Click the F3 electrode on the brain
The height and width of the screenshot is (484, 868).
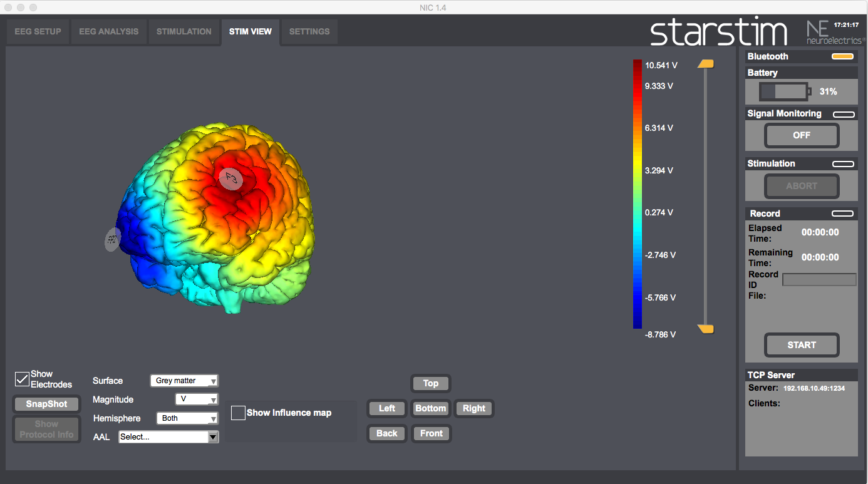click(x=231, y=178)
